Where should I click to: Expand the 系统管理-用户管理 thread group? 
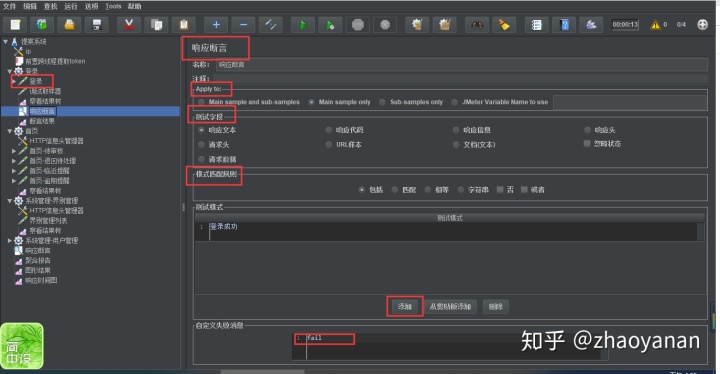click(10, 240)
